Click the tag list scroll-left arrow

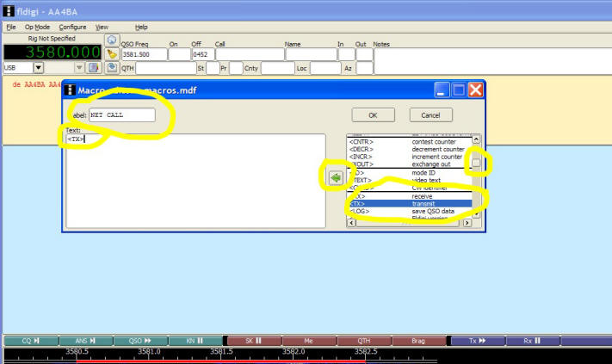pyautogui.click(x=351, y=223)
